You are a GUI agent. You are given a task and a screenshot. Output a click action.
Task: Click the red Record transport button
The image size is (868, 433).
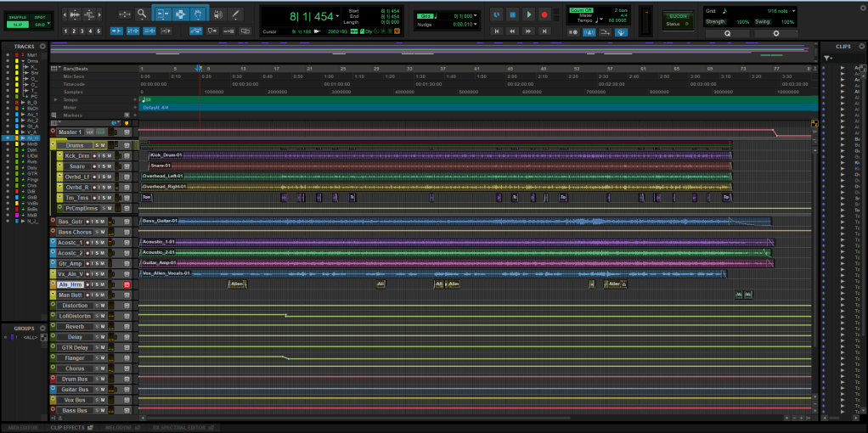[544, 14]
